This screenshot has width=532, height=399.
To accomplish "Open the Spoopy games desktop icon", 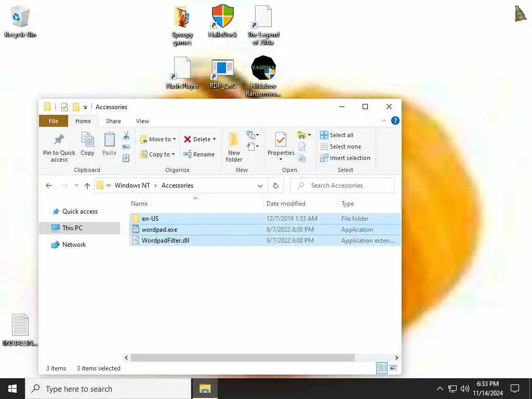I will point(182,25).
